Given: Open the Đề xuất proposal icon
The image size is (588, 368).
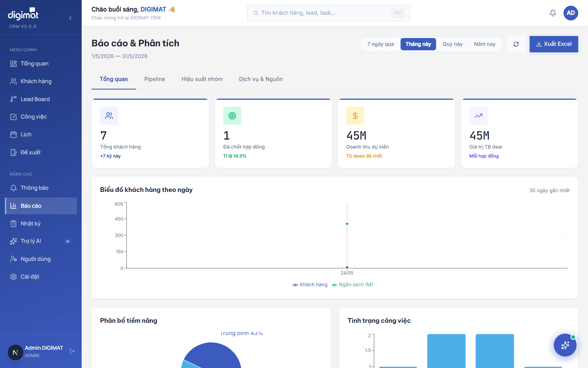Looking at the screenshot, I should (x=13, y=152).
